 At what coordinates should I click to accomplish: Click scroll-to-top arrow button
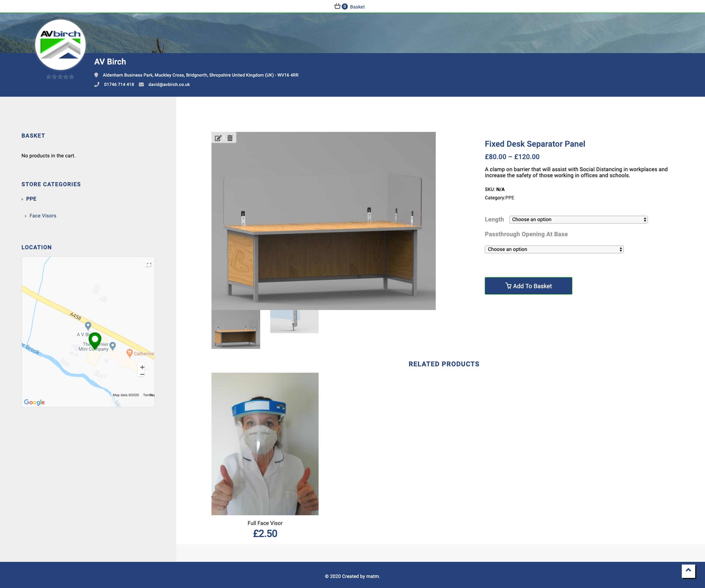(688, 571)
